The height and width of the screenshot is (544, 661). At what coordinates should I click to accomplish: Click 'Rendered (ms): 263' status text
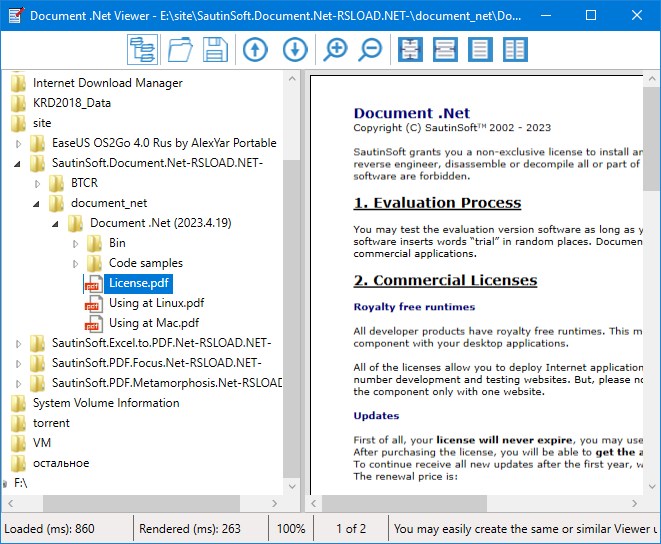point(190,528)
